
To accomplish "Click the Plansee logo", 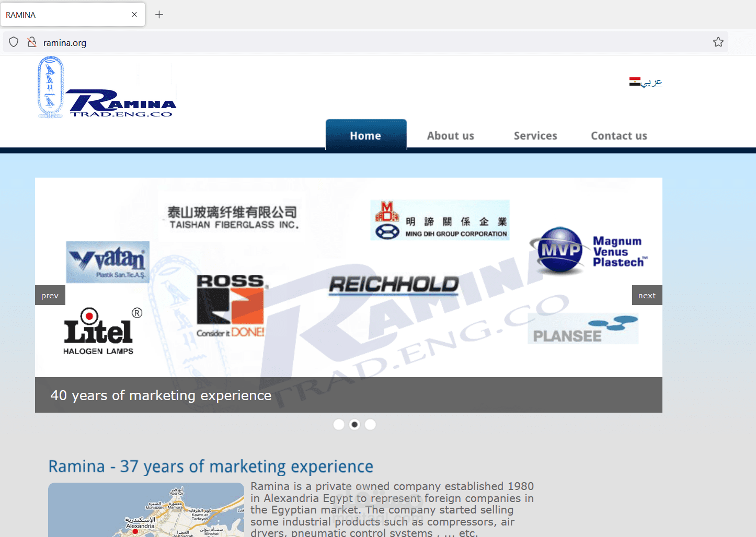I will [x=583, y=329].
